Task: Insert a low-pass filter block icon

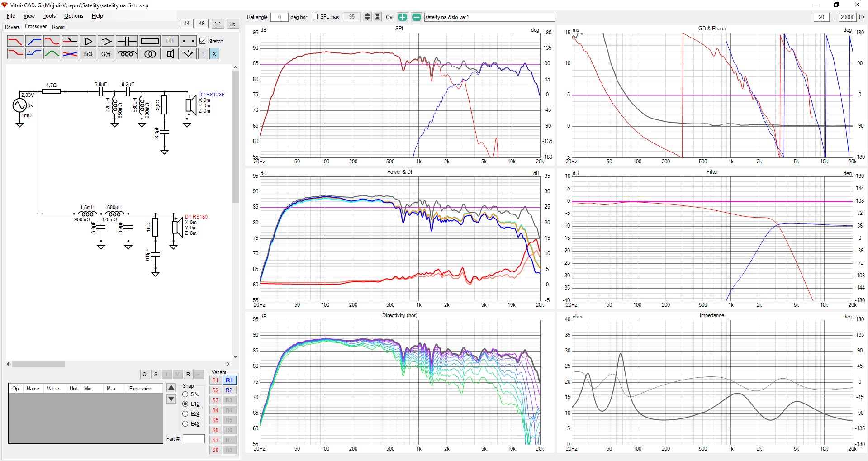Action: coord(15,41)
